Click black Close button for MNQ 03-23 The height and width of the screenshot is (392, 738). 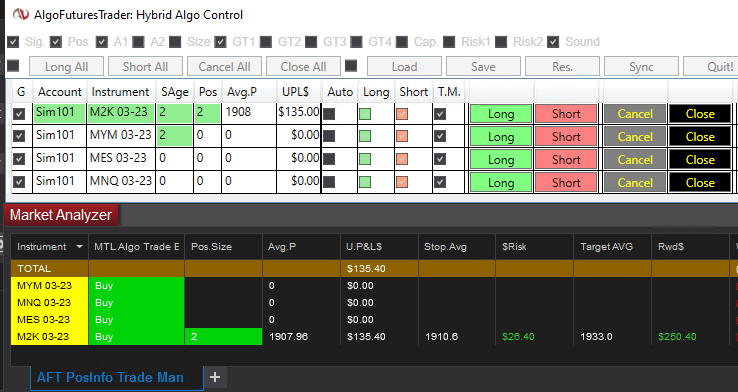point(700,183)
